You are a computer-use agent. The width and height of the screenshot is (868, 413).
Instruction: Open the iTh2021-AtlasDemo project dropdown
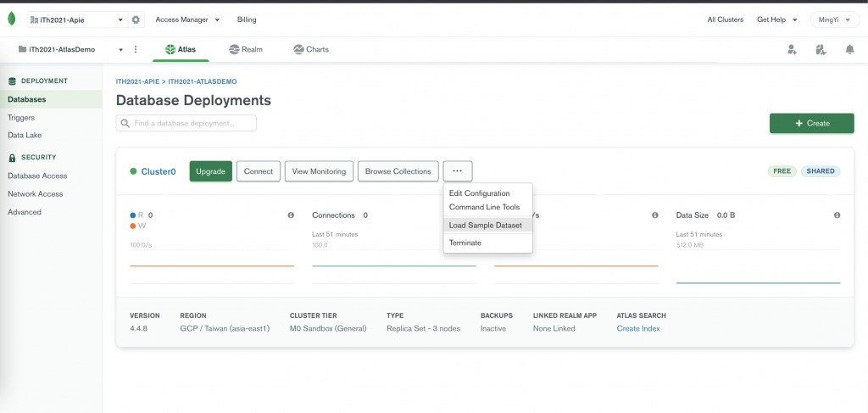(x=70, y=49)
